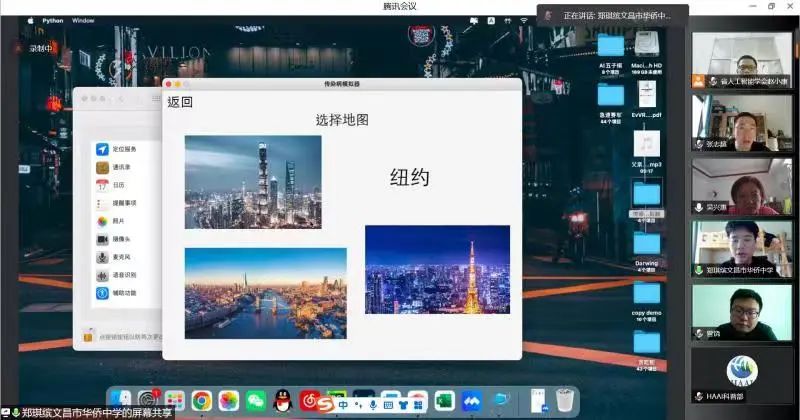The image size is (800, 420).
Task: Open Google Chrome from the dock
Action: click(202, 401)
